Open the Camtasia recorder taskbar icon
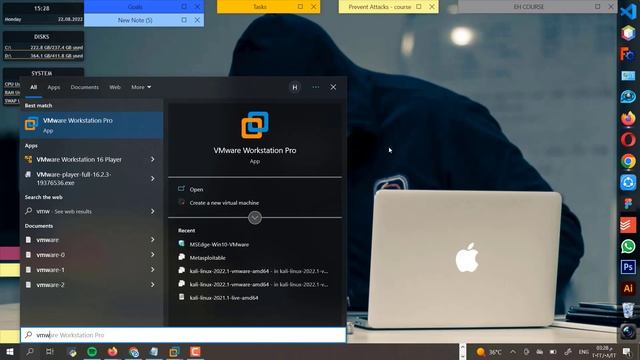Image resolution: width=640 pixels, height=360 pixels. point(195,352)
